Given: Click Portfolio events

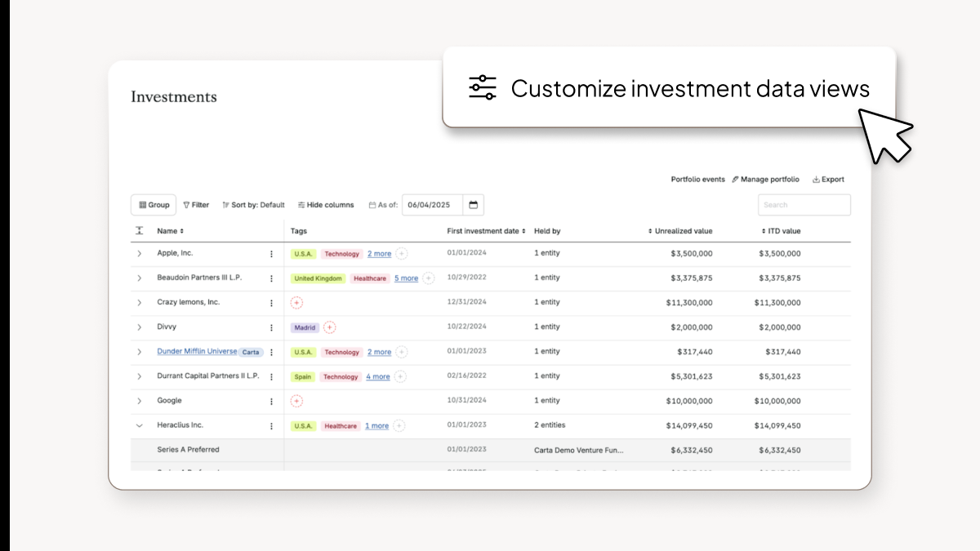Looking at the screenshot, I should coord(697,179).
